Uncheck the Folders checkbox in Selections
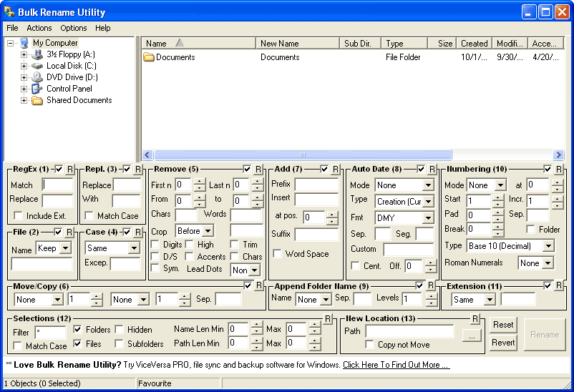The image size is (574, 392). coord(77,330)
